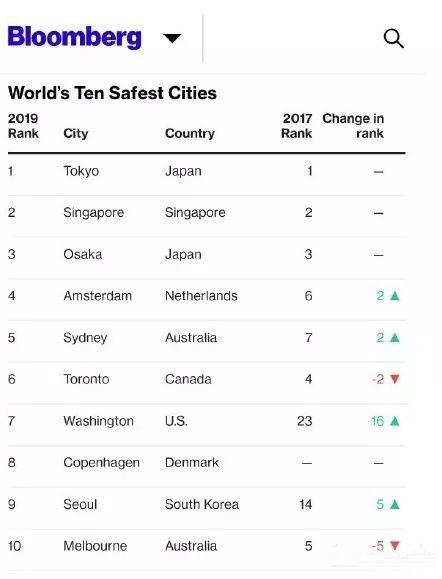Open the search magnifier icon

tap(394, 38)
